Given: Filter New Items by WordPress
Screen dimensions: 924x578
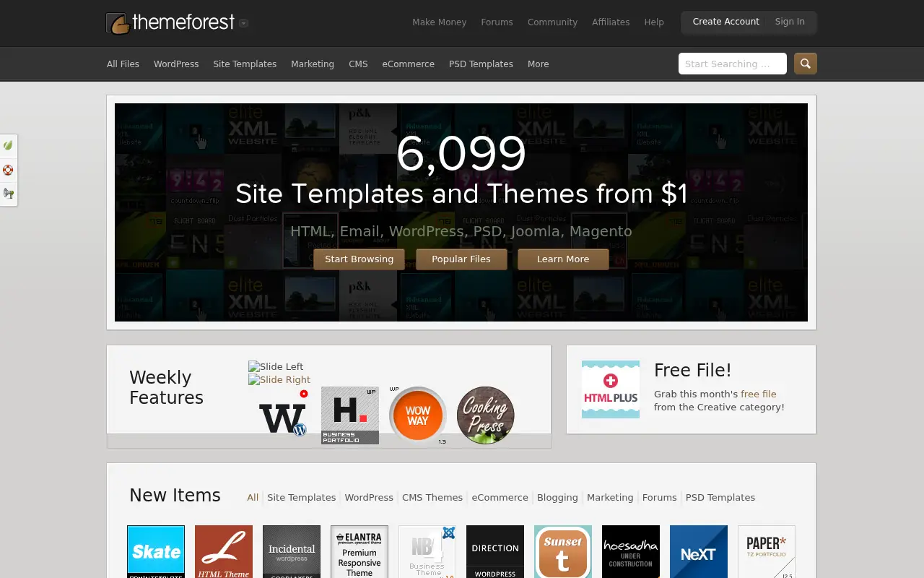Looking at the screenshot, I should click(x=369, y=498).
